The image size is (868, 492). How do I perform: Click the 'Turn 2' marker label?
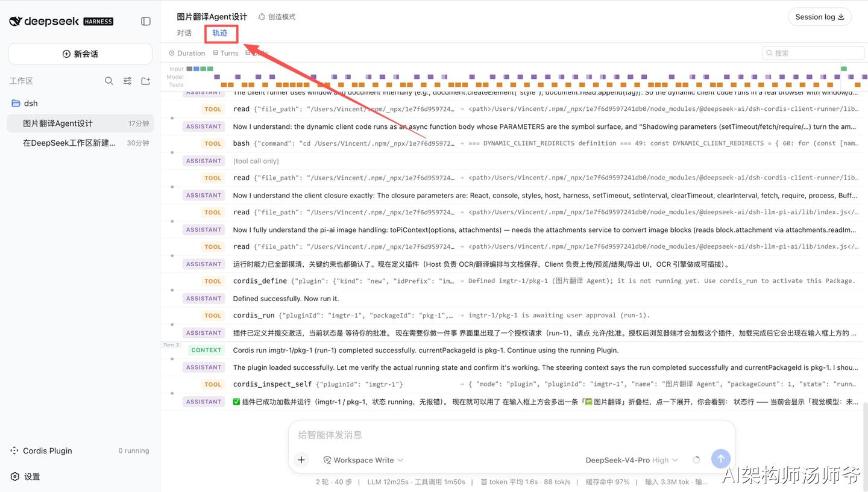171,345
